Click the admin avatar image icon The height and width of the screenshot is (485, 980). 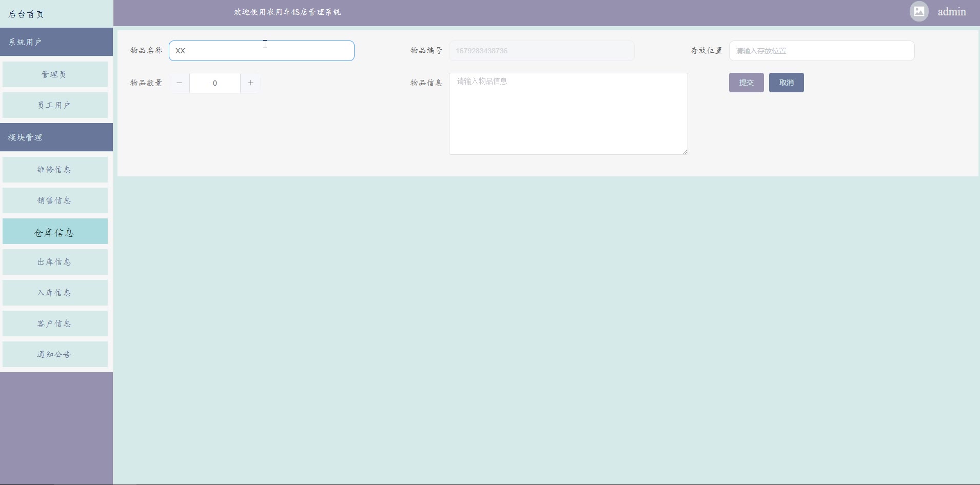tap(919, 11)
